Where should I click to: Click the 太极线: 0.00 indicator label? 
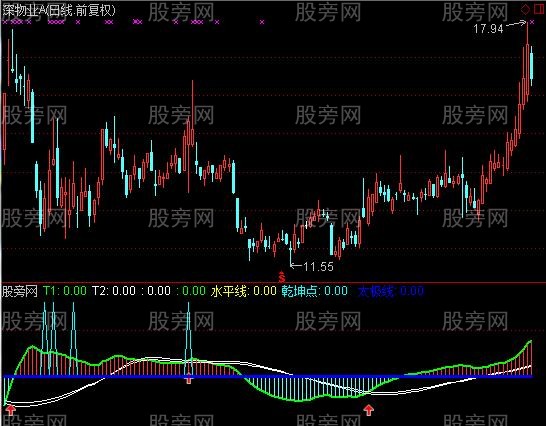pos(391,291)
